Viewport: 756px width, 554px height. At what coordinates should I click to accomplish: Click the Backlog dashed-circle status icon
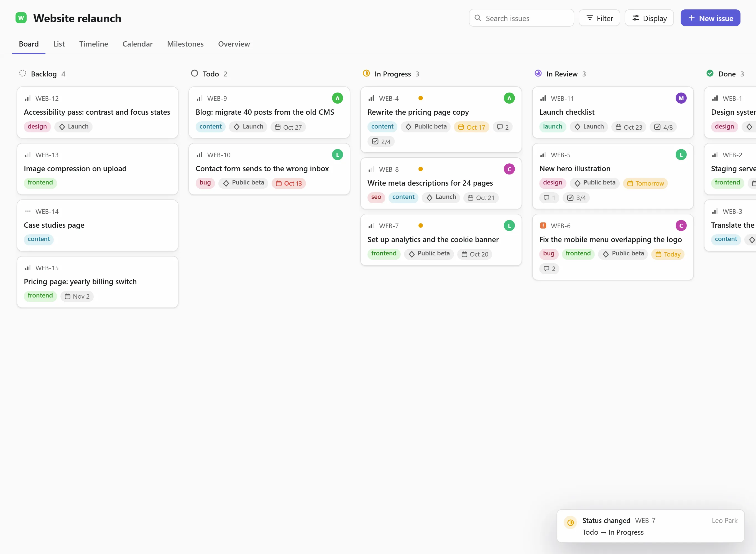point(22,73)
